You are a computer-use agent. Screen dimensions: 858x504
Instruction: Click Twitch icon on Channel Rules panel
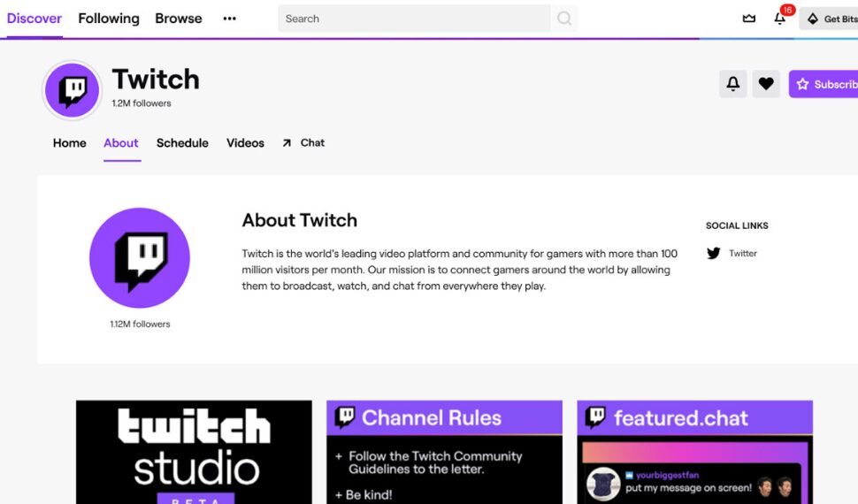[345, 417]
